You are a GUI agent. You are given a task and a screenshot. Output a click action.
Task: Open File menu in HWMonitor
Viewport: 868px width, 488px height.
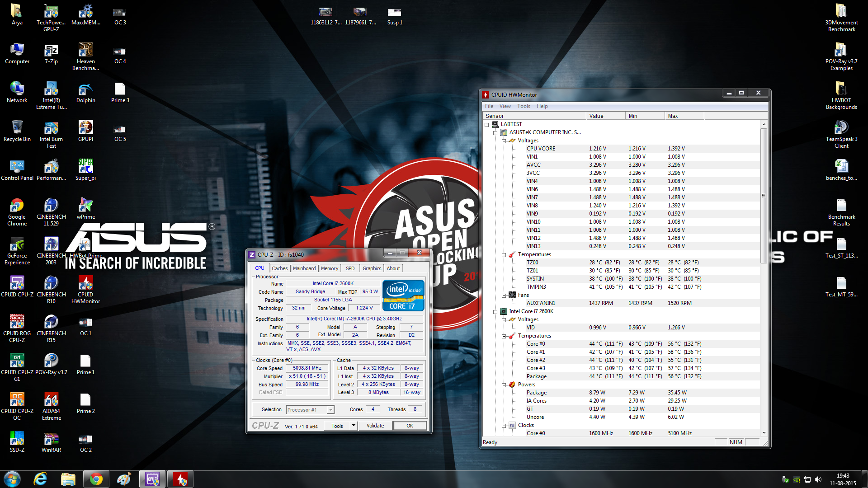pos(489,106)
